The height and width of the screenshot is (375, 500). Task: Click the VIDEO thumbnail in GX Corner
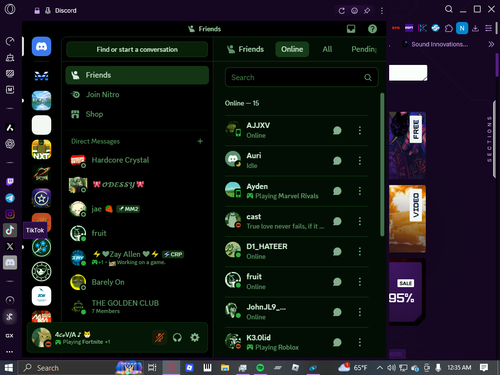point(407,219)
